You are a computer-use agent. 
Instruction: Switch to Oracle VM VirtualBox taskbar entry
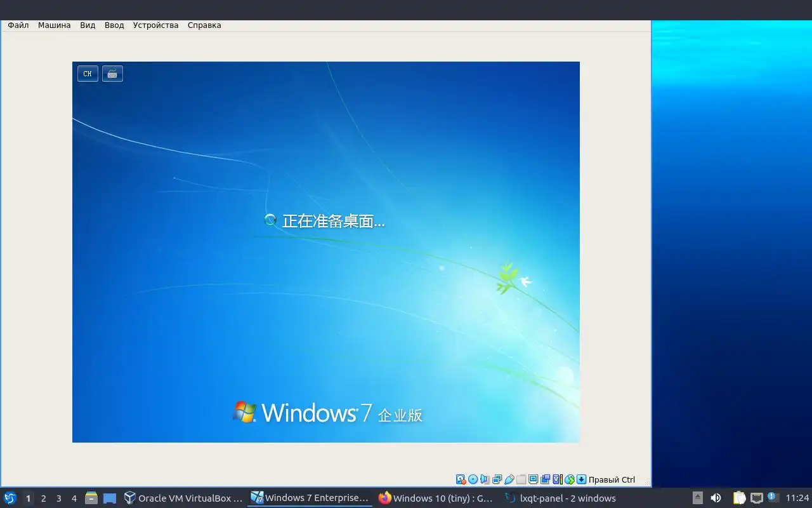pos(183,498)
